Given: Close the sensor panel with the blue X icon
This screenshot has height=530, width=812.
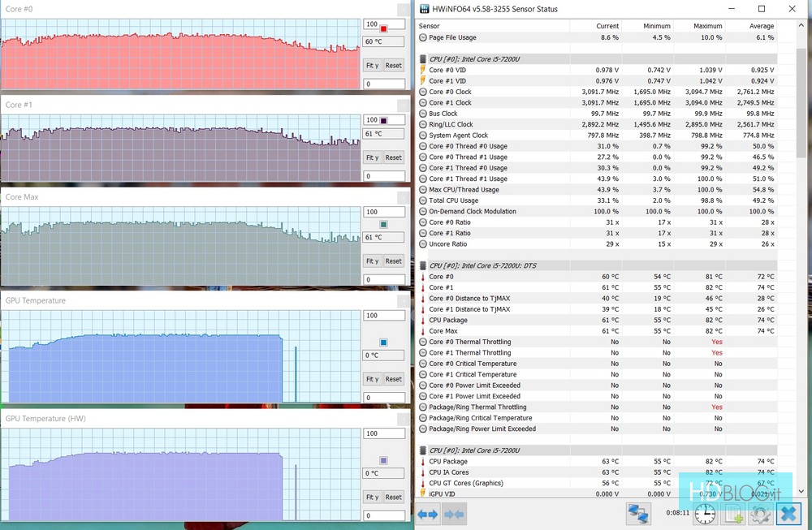Looking at the screenshot, I should tap(788, 514).
